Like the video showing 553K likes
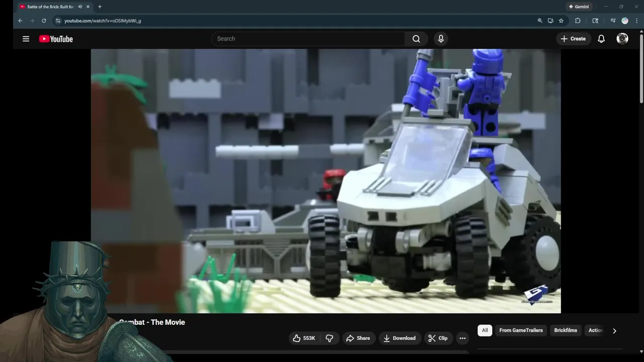This screenshot has height=362, width=644. click(304, 338)
